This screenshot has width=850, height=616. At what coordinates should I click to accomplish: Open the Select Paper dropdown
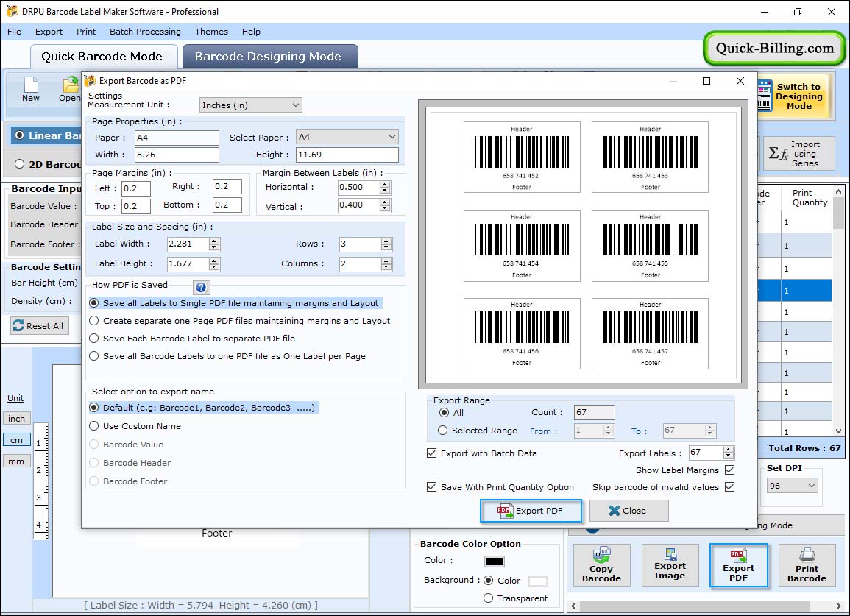click(347, 137)
